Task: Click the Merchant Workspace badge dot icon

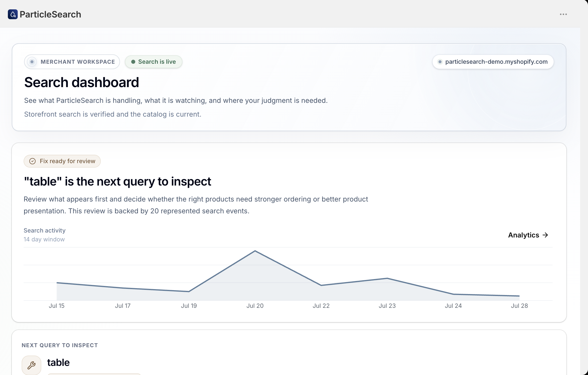Action: [32, 62]
